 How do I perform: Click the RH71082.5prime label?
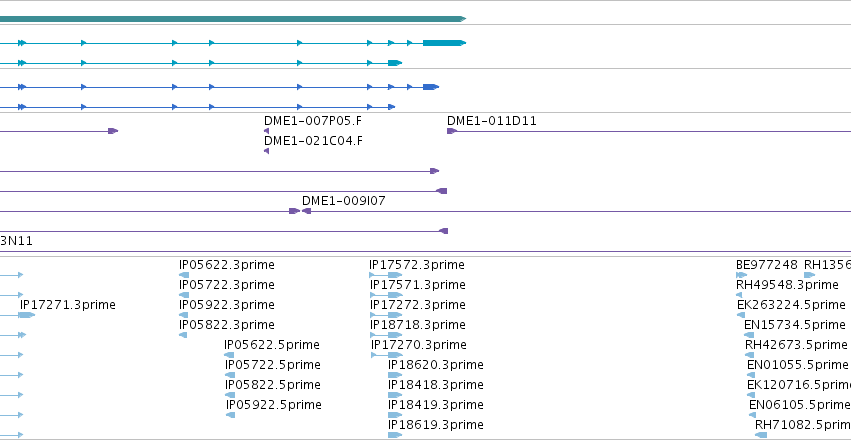(803, 425)
